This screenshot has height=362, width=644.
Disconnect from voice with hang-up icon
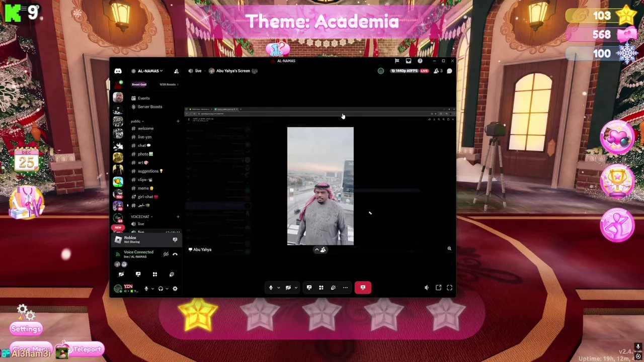175,254
